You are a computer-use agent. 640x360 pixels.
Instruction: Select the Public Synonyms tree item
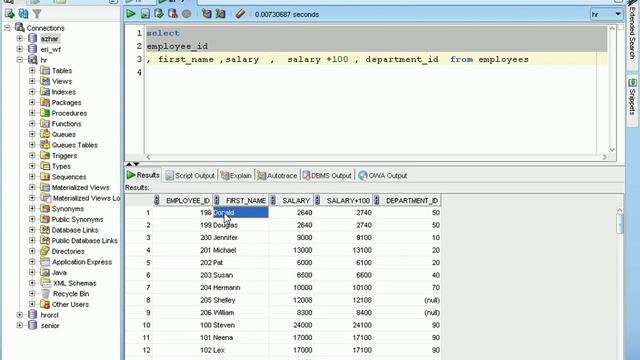point(77,219)
